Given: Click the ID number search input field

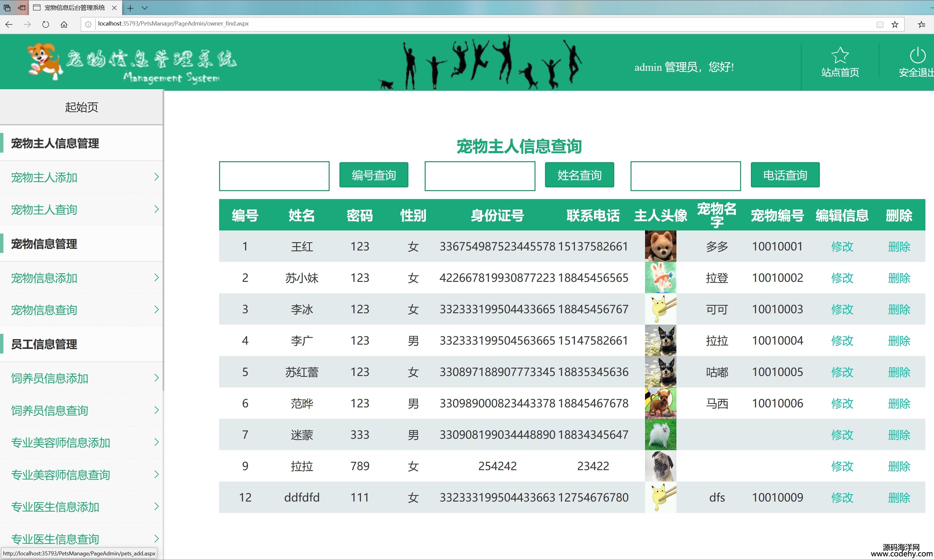Looking at the screenshot, I should point(274,176).
